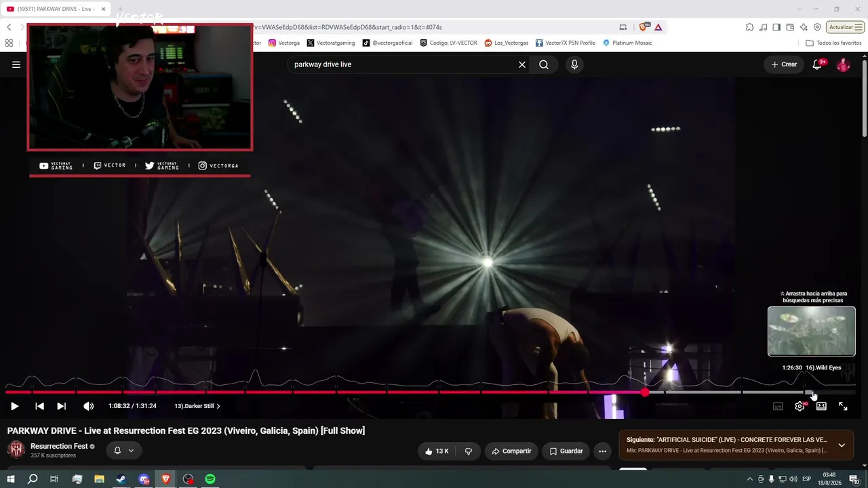This screenshot has width=868, height=488.
Task: Open the Codigo: LV-VECTOR bookmark
Action: tap(448, 43)
